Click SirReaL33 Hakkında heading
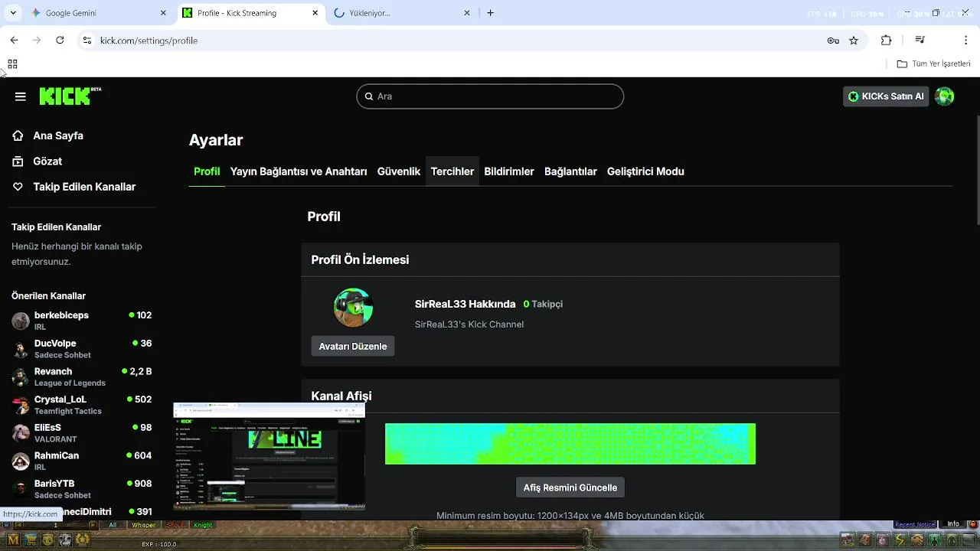980x551 pixels. [x=465, y=304]
